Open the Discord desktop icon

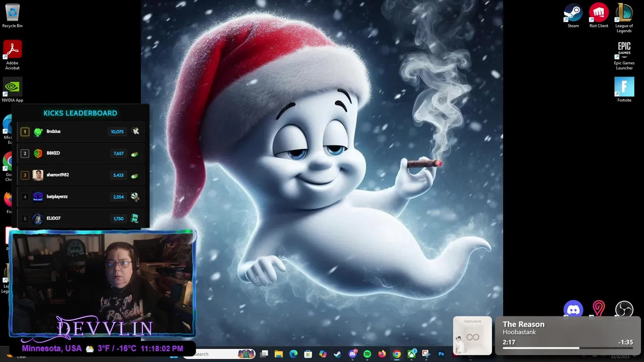[573, 310]
